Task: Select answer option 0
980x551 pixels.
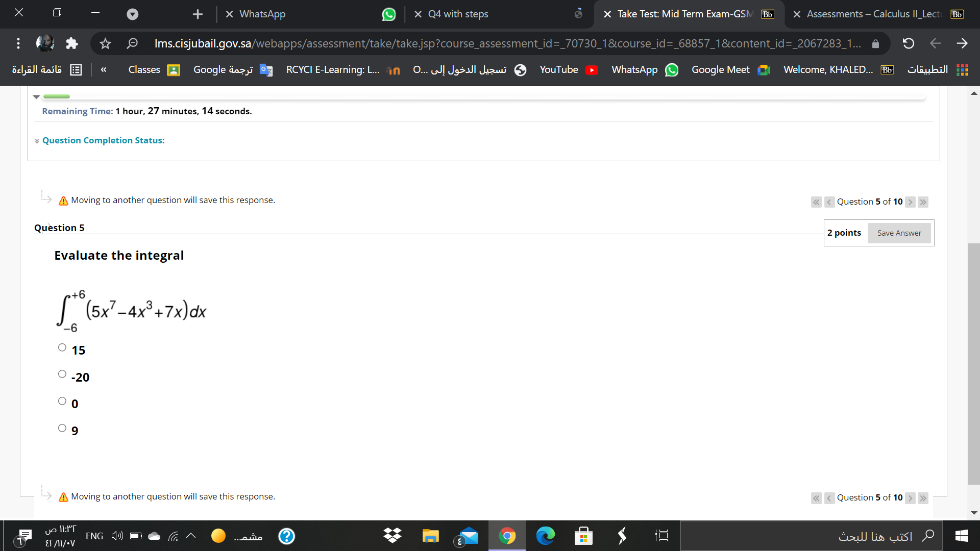Action: pyautogui.click(x=62, y=401)
